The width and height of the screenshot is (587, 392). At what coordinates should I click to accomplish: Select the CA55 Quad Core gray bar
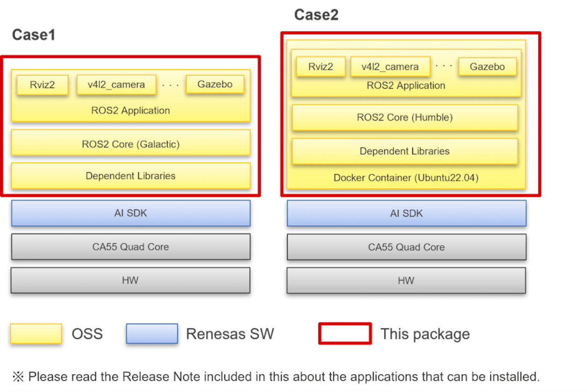coord(130,247)
